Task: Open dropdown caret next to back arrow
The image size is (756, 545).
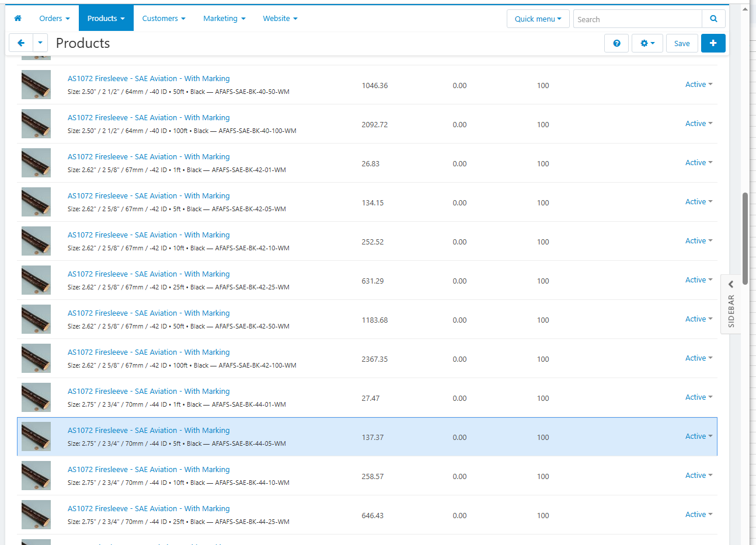Action: click(40, 43)
